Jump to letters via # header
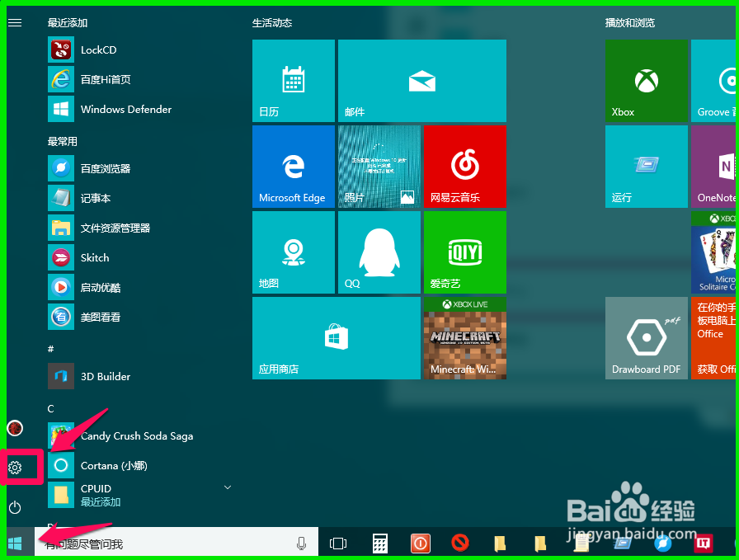This screenshot has height=560, width=739. click(x=51, y=350)
